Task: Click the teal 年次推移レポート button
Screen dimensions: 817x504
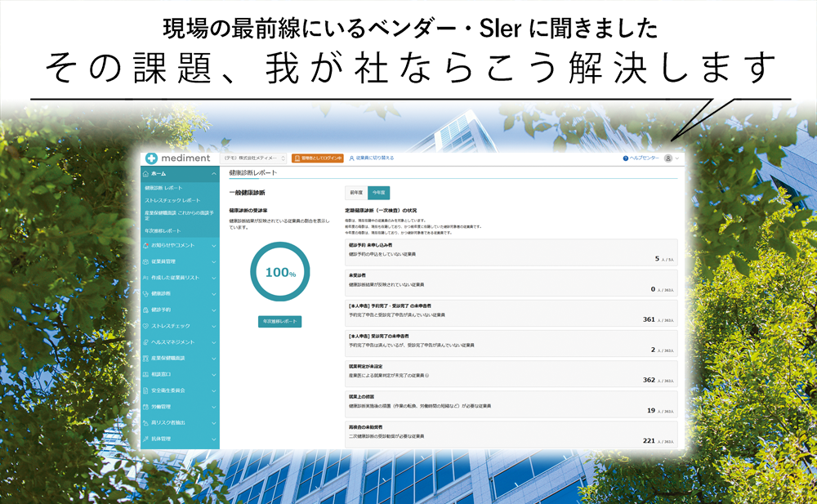Action: click(x=279, y=322)
